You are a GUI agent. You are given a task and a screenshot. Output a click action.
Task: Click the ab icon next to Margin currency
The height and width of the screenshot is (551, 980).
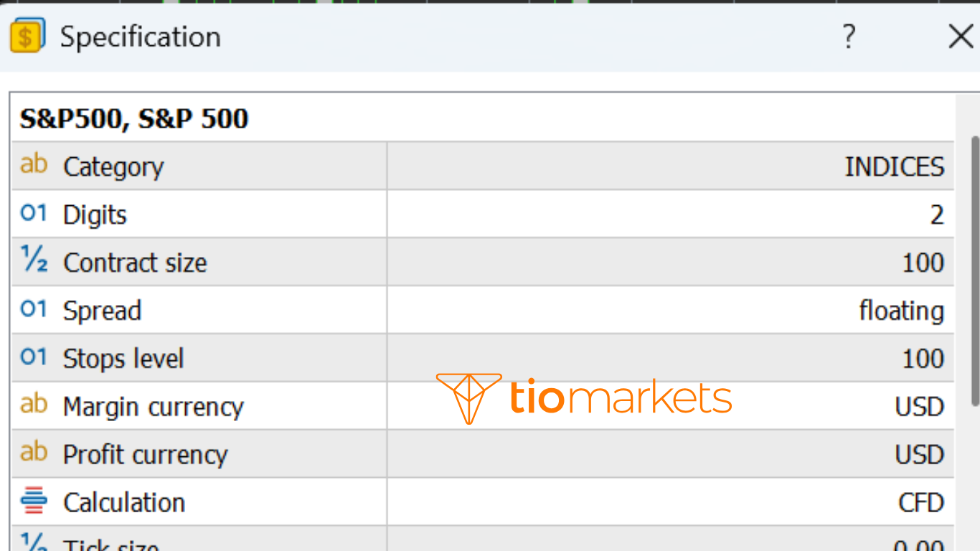coord(33,405)
